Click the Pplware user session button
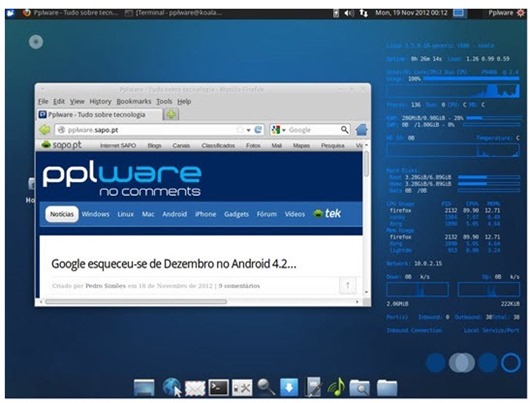 point(506,13)
